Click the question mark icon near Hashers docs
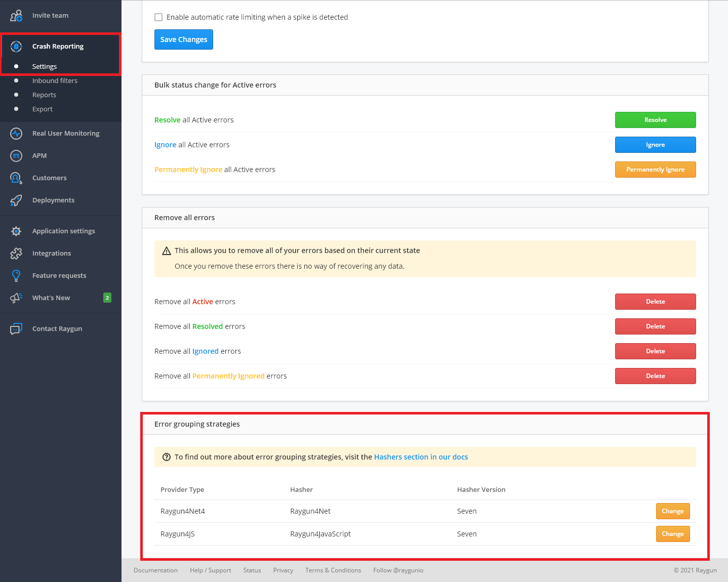The image size is (728, 582). tap(166, 457)
